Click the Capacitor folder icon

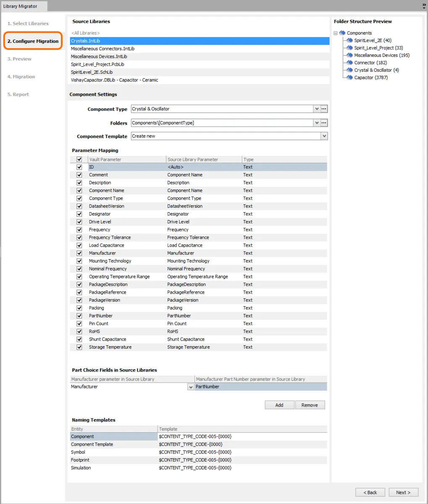tap(349, 77)
